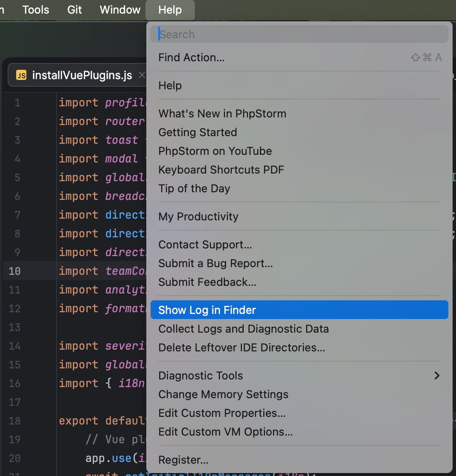Screen dimensions: 456x476
Task: Select Collect Logs and Diagnostic Data
Action: [x=243, y=329]
